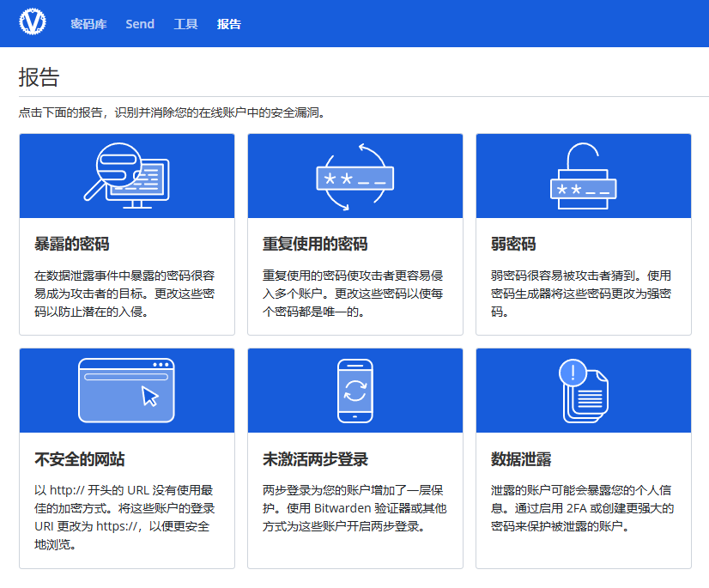Screen dimensions: 709x588
Task: Open the phone sync icon for 未激活两步登录
Action: click(x=355, y=391)
